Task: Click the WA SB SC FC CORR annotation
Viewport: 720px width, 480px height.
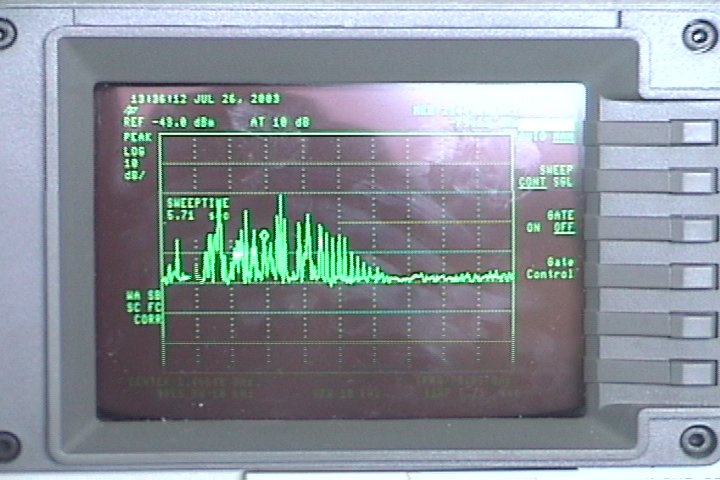Action: point(144,306)
